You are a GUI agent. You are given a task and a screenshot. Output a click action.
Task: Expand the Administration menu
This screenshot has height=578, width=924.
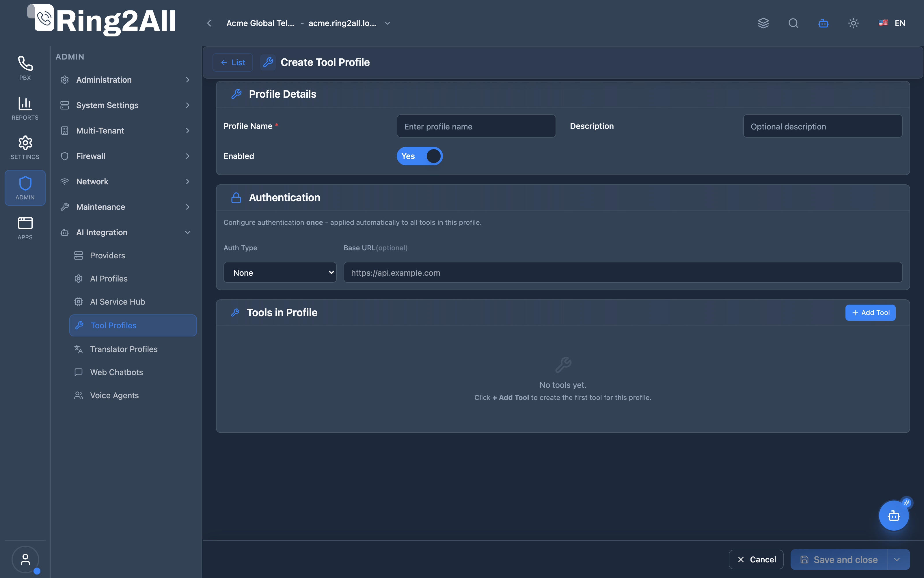click(x=126, y=80)
